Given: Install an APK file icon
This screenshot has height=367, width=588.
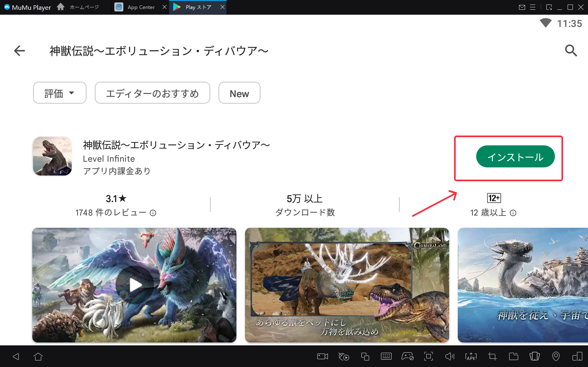Looking at the screenshot, I should [x=471, y=356].
